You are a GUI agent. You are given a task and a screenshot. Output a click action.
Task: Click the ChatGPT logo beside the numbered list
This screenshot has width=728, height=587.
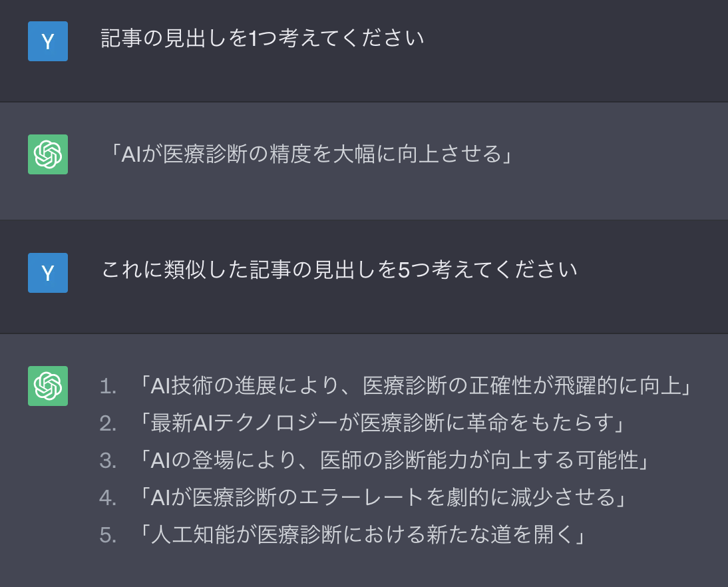pos(48,386)
